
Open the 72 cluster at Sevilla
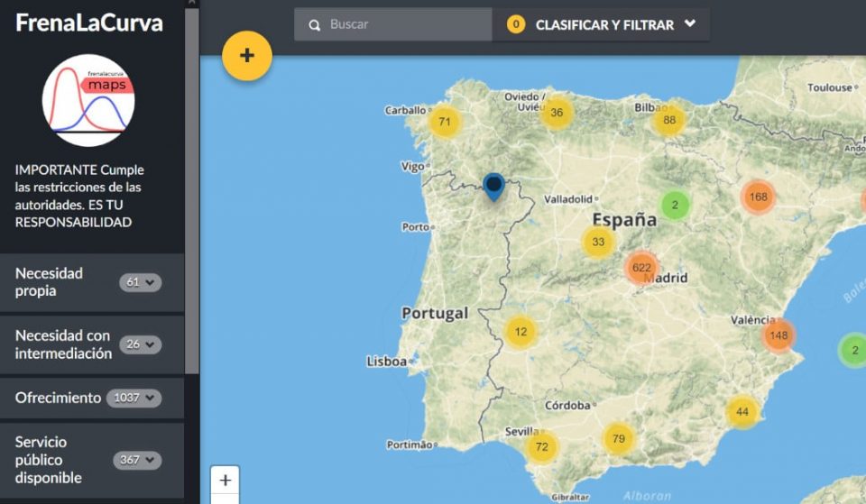542,446
